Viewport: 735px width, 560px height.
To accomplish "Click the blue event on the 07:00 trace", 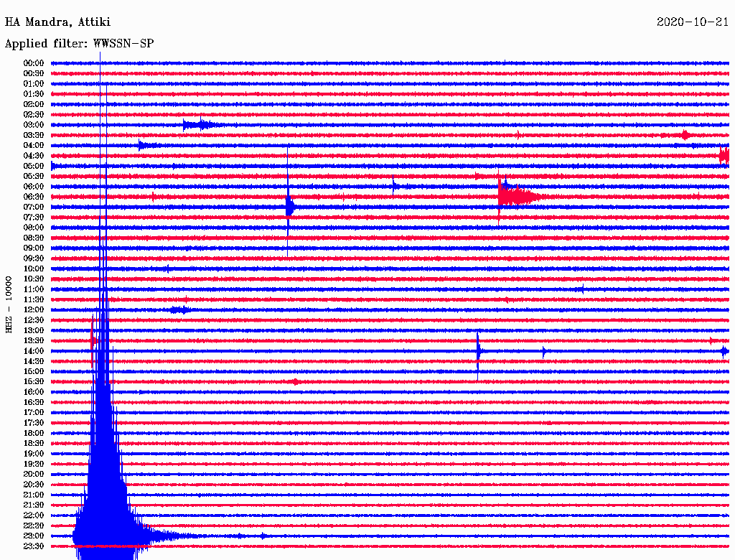I will pyautogui.click(x=290, y=207).
